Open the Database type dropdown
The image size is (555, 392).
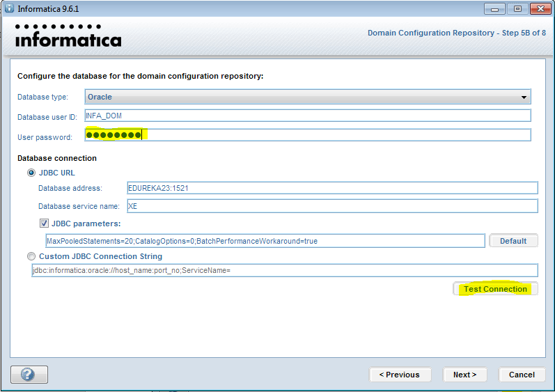pyautogui.click(x=308, y=97)
